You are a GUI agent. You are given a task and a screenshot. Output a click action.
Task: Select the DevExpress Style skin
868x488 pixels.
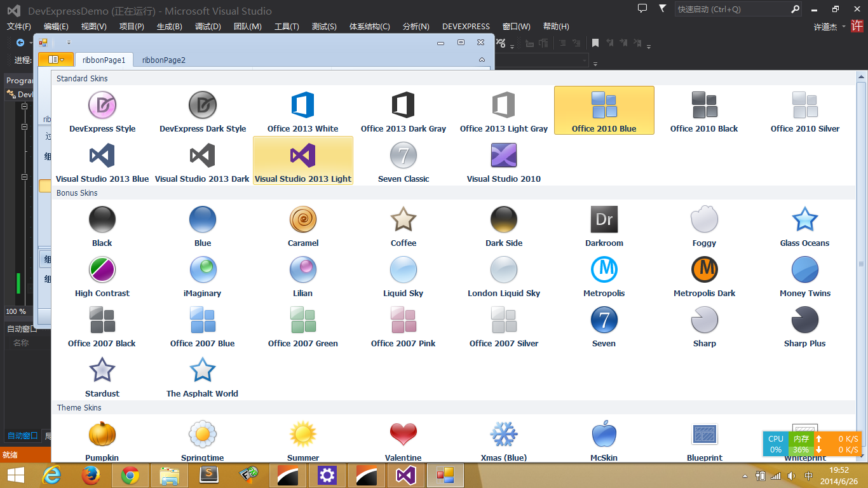click(x=102, y=111)
